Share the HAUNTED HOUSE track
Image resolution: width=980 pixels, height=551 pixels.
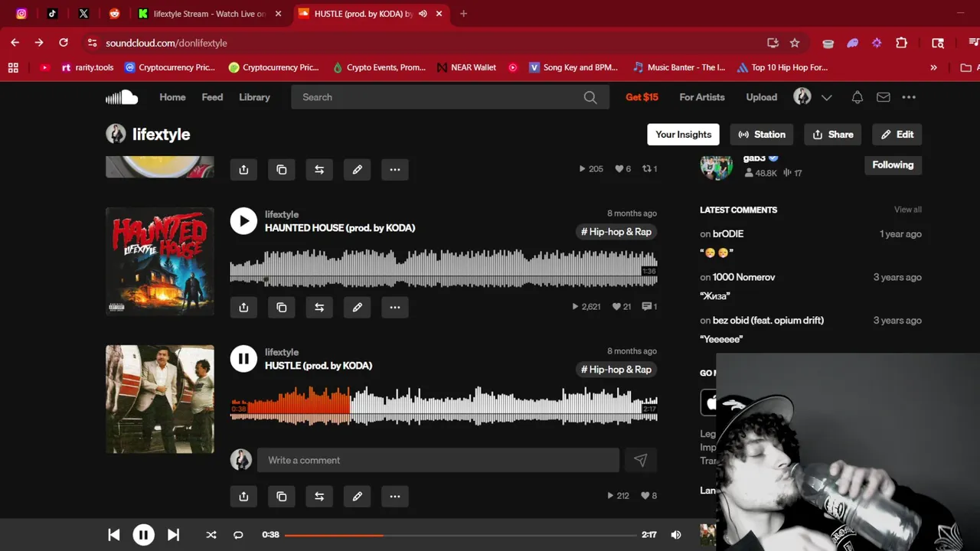pyautogui.click(x=243, y=307)
